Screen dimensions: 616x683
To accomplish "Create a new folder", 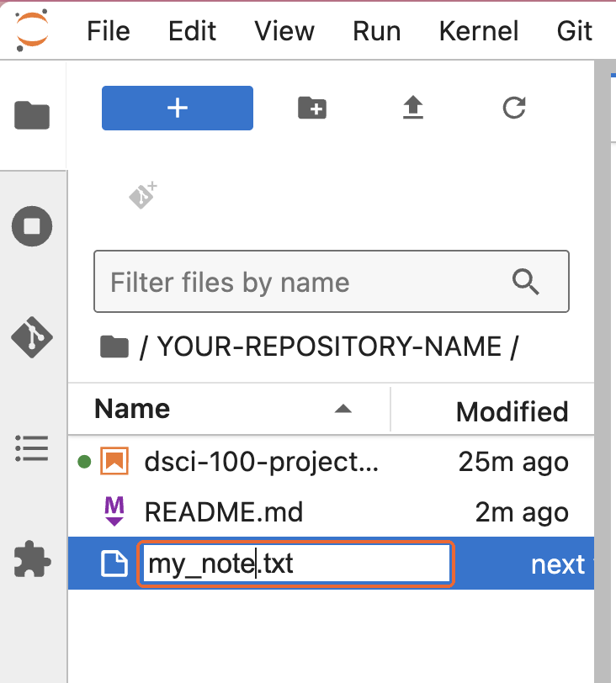I will pyautogui.click(x=312, y=108).
